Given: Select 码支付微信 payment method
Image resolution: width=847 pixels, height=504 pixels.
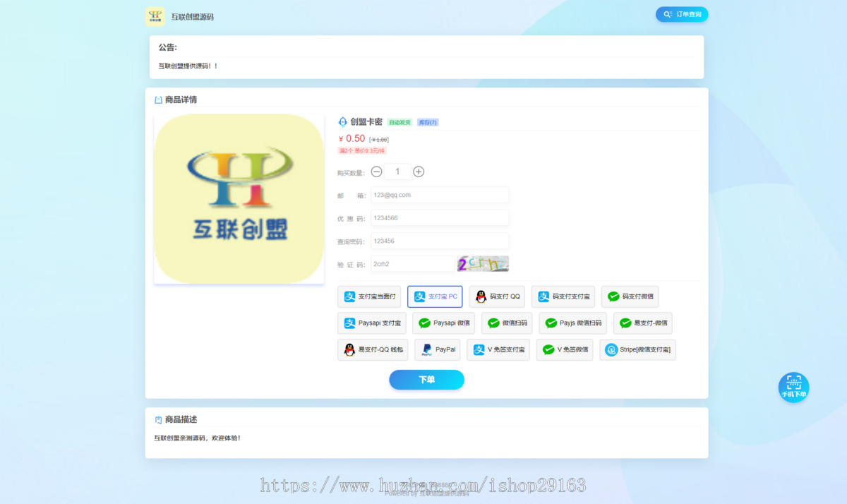Looking at the screenshot, I should (630, 296).
